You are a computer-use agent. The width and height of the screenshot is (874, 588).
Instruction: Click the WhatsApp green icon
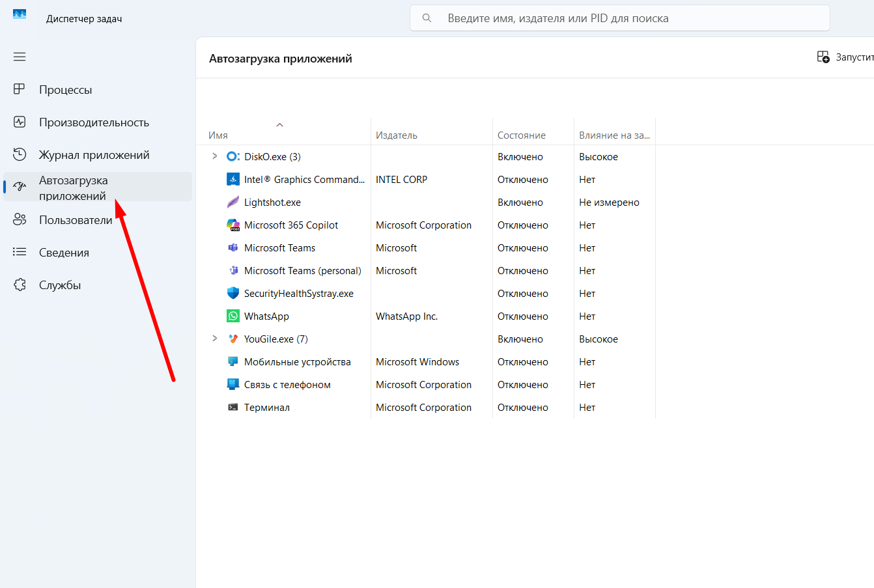(x=233, y=316)
